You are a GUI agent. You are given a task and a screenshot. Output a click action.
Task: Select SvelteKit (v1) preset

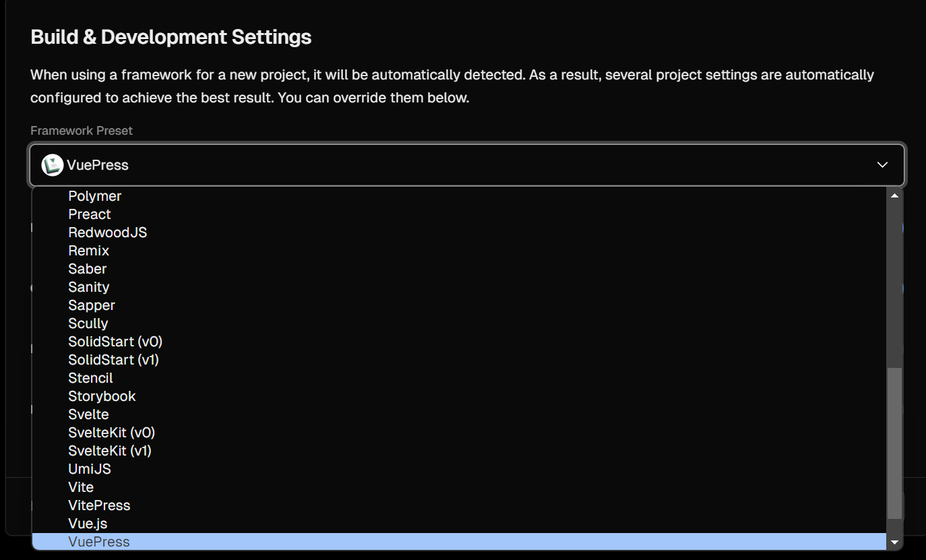(x=110, y=451)
